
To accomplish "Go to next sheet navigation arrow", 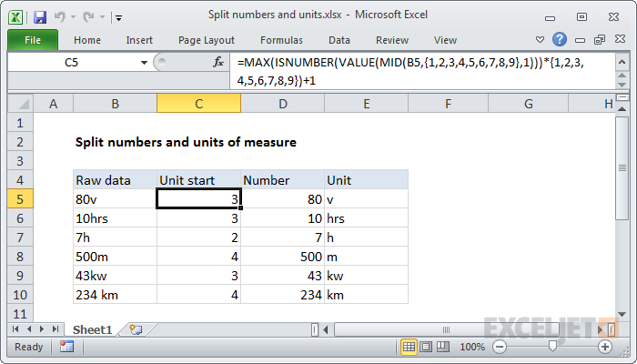I will (42, 329).
